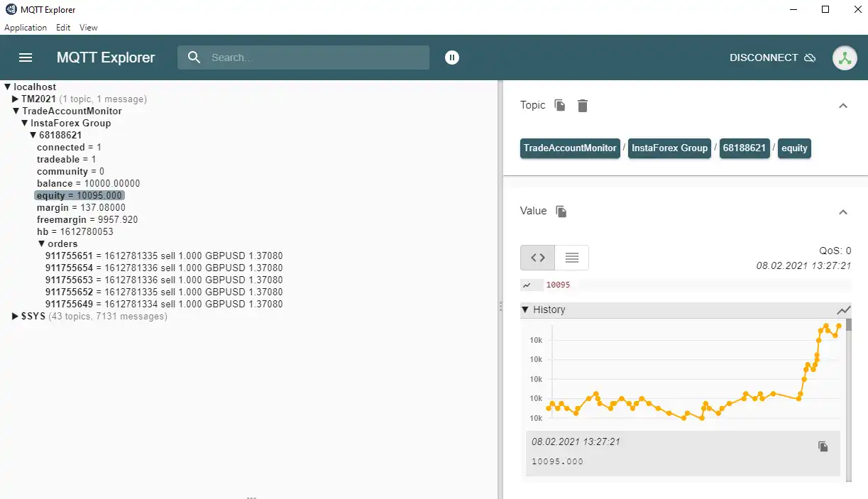Select order 911755652 row

[x=164, y=292]
